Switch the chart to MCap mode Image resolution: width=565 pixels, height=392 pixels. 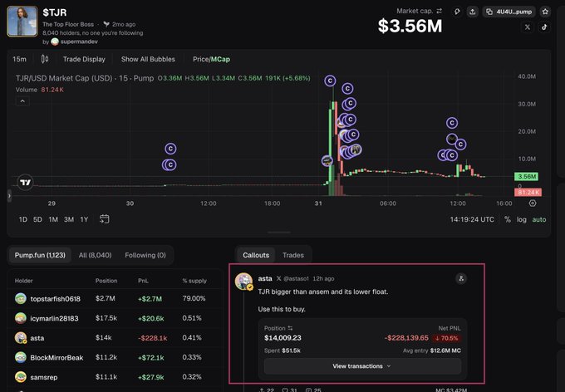coord(220,59)
